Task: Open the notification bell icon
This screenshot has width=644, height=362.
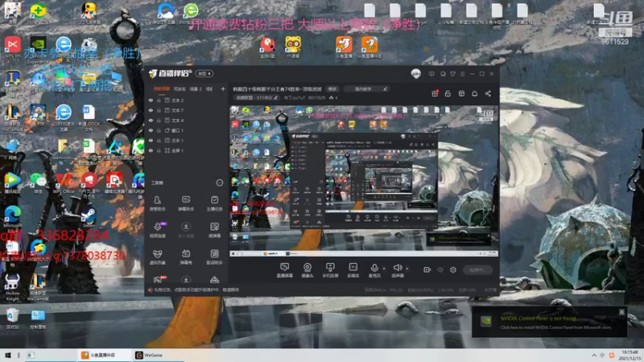Action: [x=474, y=93]
